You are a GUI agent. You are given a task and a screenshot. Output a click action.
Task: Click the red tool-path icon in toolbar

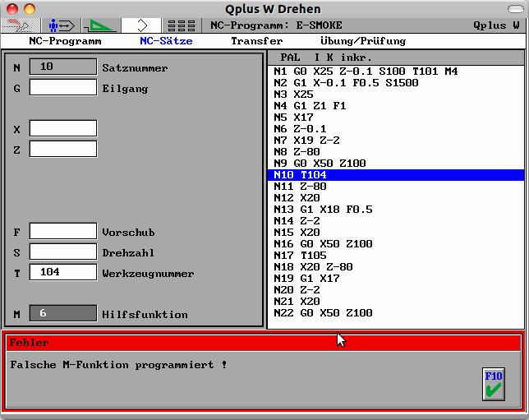click(20, 25)
